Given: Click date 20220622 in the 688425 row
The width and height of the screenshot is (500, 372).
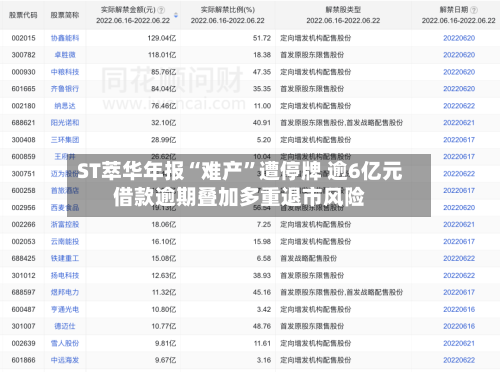Looking at the screenshot, I should [x=459, y=258].
